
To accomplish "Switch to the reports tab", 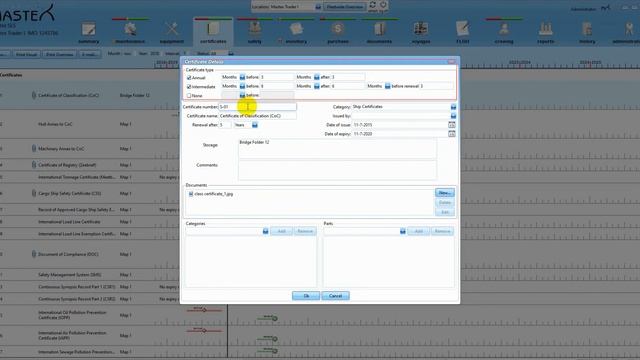I will 545,33.
